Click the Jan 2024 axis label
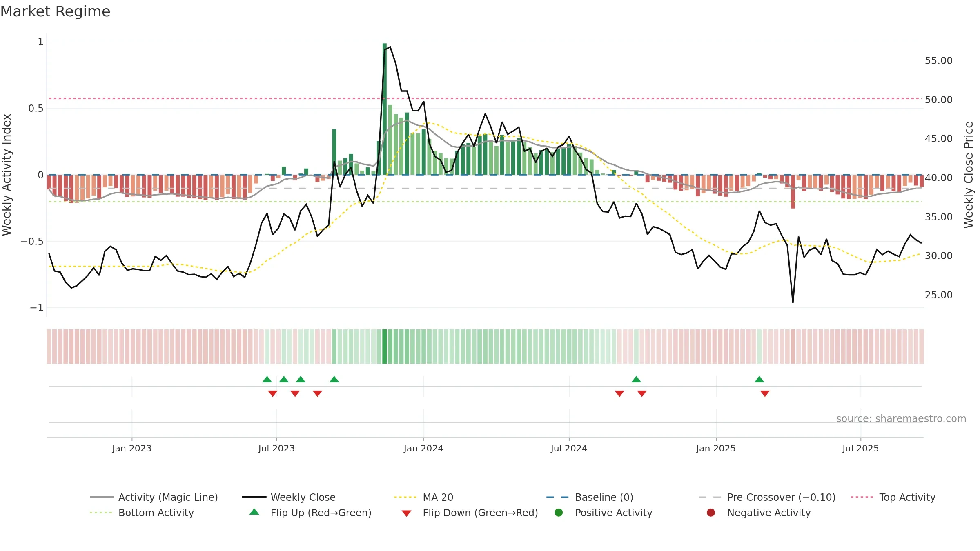The width and height of the screenshot is (980, 551). point(423,448)
